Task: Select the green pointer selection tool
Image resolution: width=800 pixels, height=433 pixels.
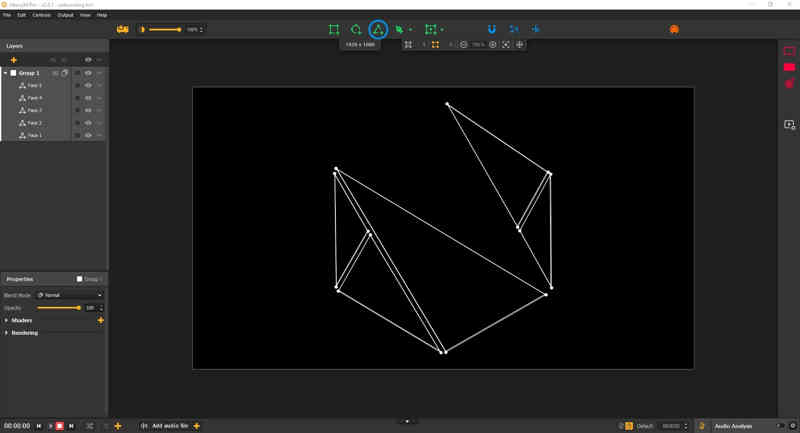Action: pyautogui.click(x=399, y=30)
